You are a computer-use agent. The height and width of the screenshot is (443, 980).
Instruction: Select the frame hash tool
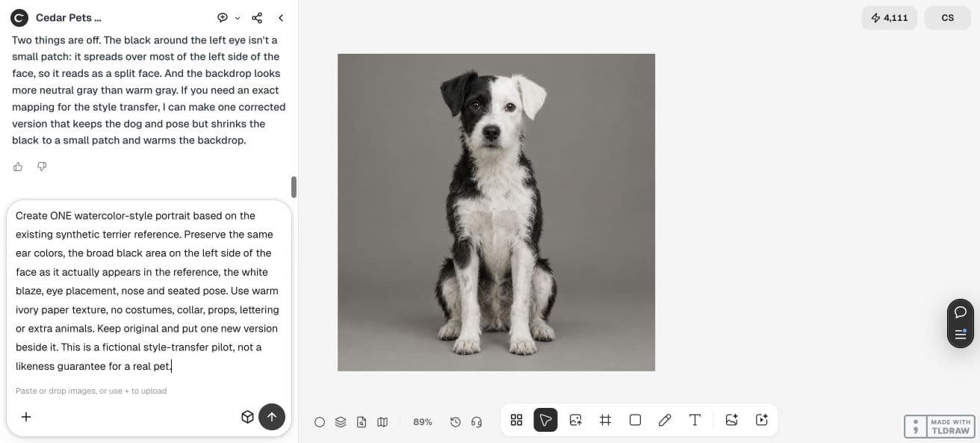606,420
